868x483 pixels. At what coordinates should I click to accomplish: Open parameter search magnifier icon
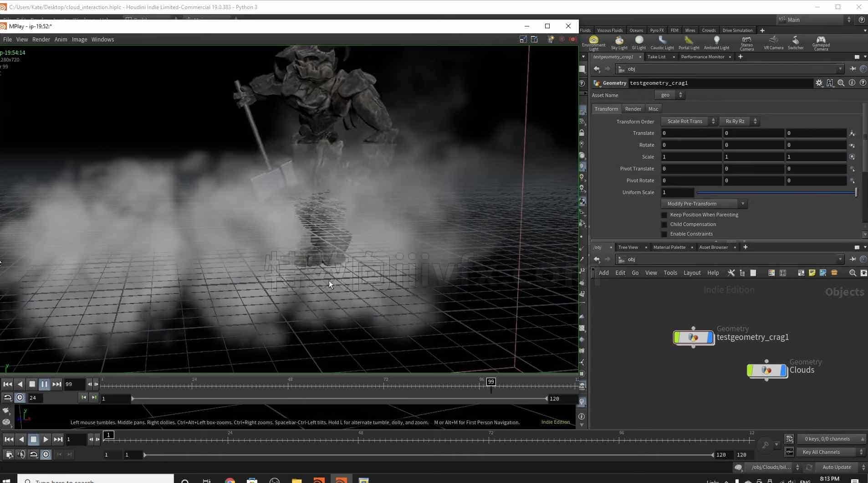(x=841, y=83)
